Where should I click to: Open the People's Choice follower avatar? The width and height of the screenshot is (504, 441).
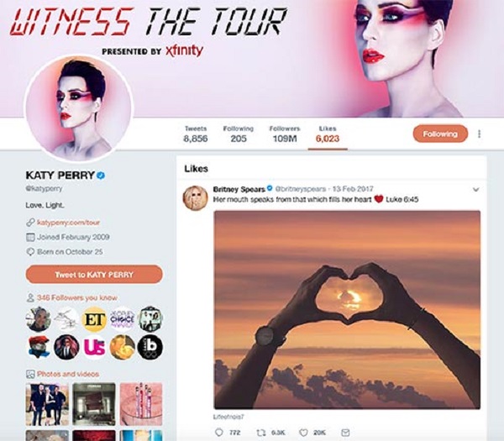coord(122,319)
